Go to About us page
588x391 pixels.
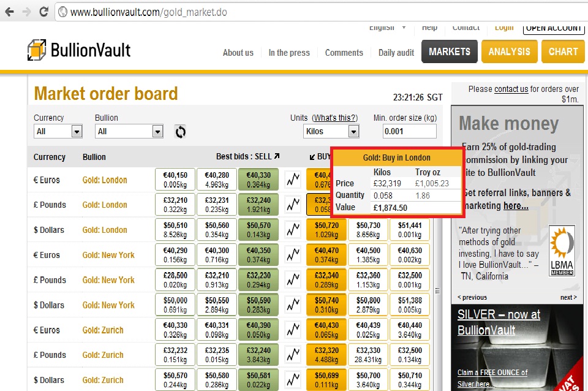click(238, 53)
